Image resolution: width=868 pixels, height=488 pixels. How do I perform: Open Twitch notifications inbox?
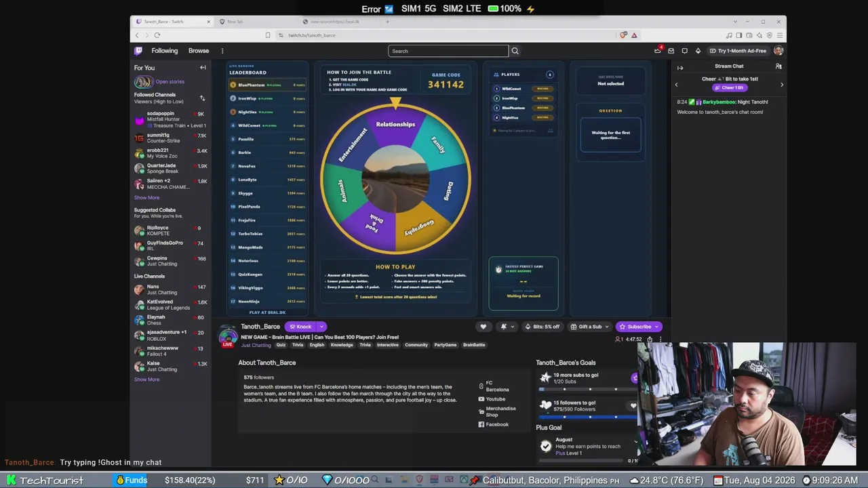671,51
